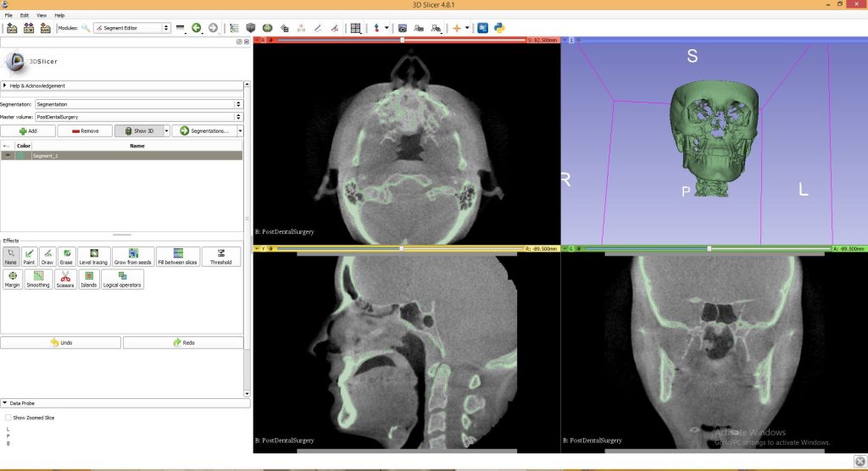Open the Segmentation node selector dropdown
Image resolution: width=868 pixels, height=471 pixels.
click(x=138, y=104)
